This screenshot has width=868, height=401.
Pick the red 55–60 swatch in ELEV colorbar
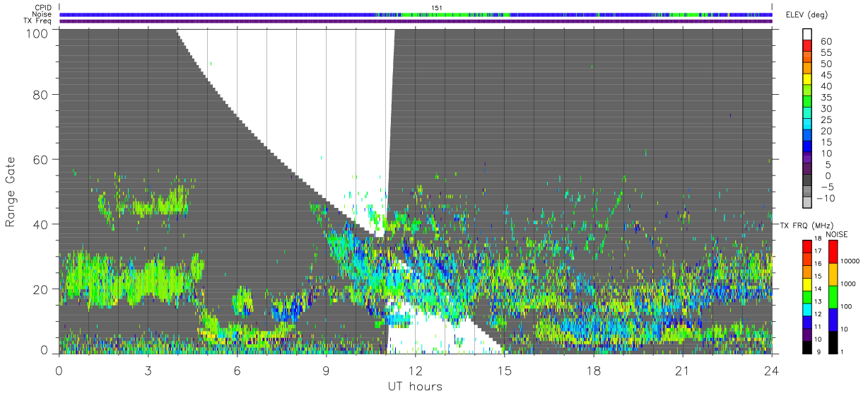808,46
